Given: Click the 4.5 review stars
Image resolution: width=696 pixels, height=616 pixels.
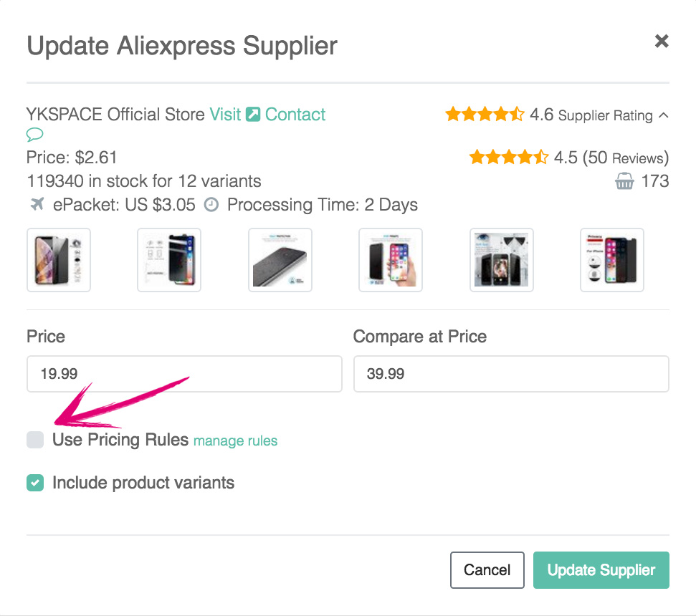Looking at the screenshot, I should pos(508,158).
